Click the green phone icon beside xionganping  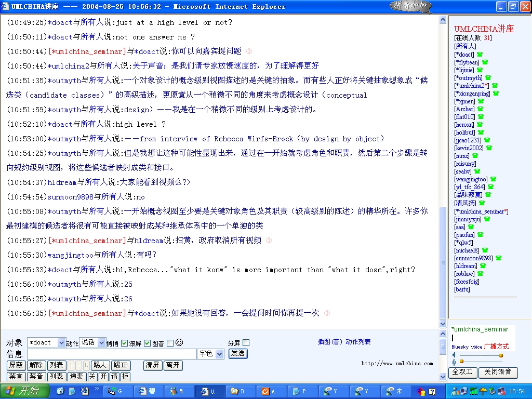pyautogui.click(x=496, y=94)
